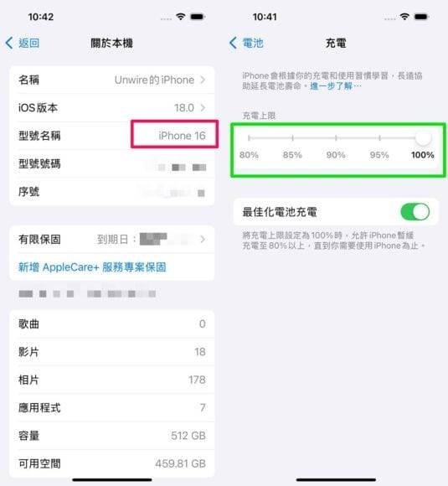Tap the Wi-Fi status icon on left screen
Screen dimensions: 448x486
point(180,17)
